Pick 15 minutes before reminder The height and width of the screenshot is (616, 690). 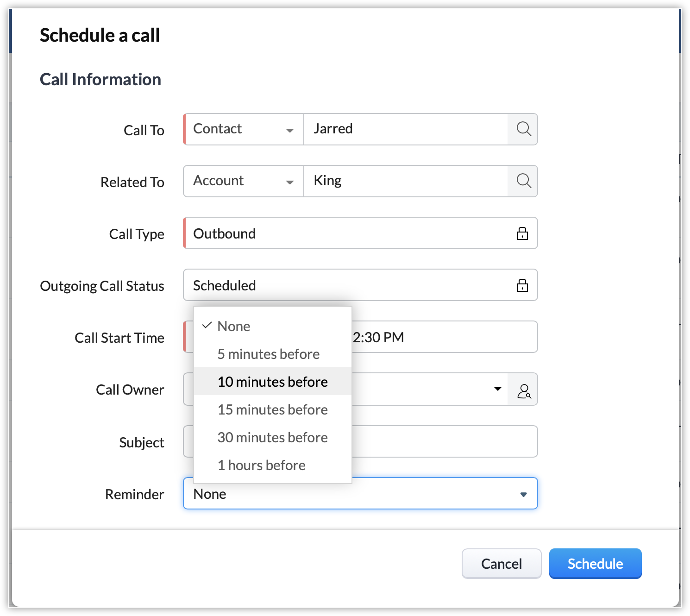[x=272, y=410]
